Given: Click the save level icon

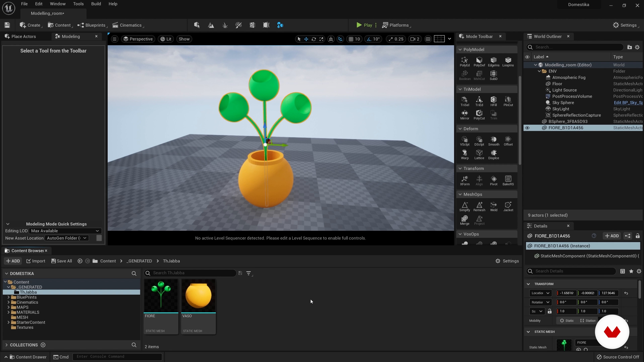Looking at the screenshot, I should [7, 25].
